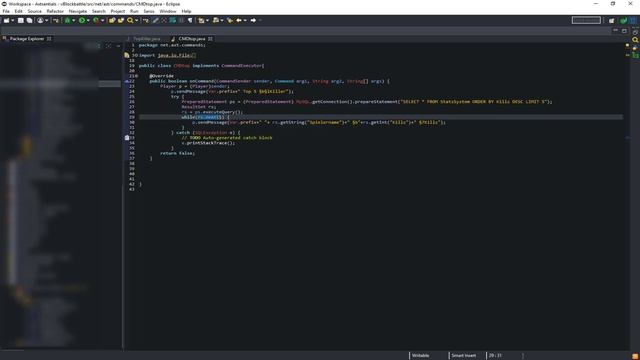This screenshot has height=360, width=640.
Task: Click the yellow magnifier icon in right trim
Action: (x=635, y=40)
